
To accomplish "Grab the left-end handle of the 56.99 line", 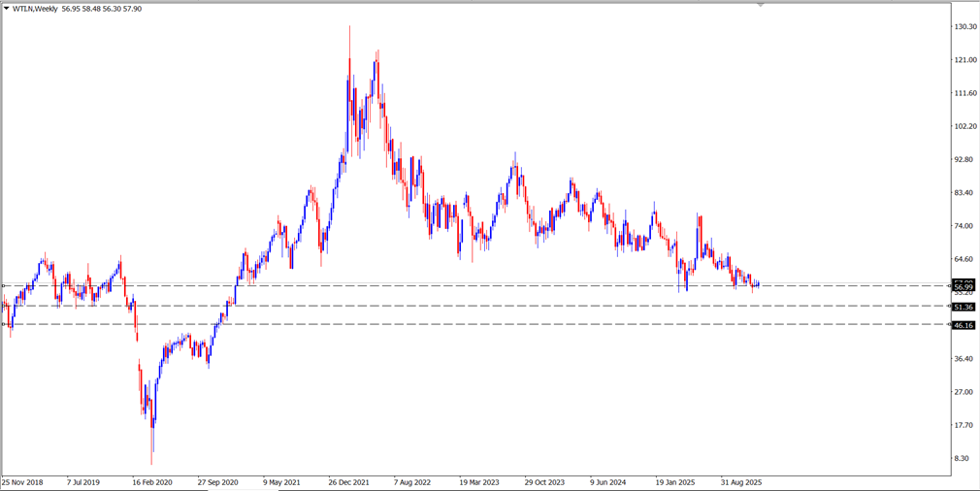I will click(x=4, y=285).
